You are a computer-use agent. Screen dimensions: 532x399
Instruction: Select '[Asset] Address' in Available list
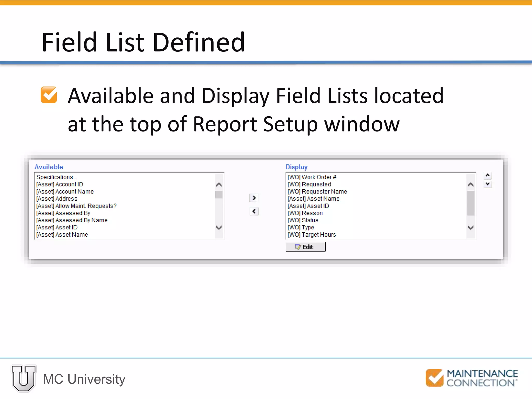pyautogui.click(x=57, y=199)
